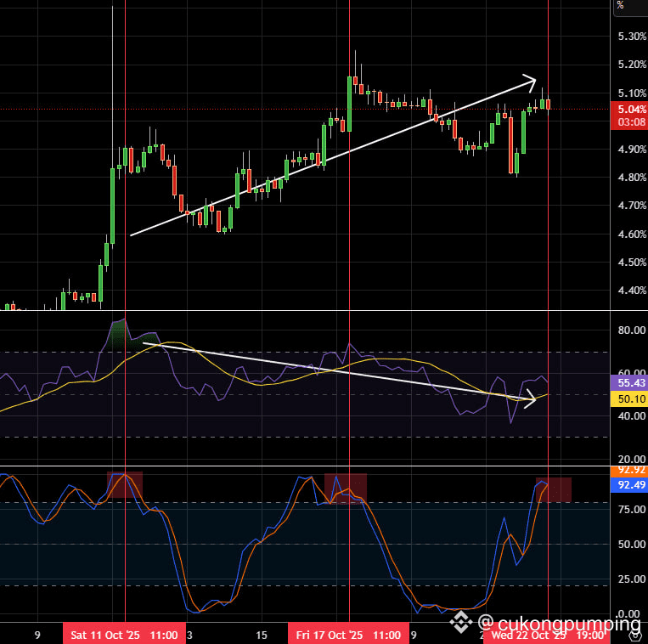Click the 4.60% price scale label

[x=632, y=234]
